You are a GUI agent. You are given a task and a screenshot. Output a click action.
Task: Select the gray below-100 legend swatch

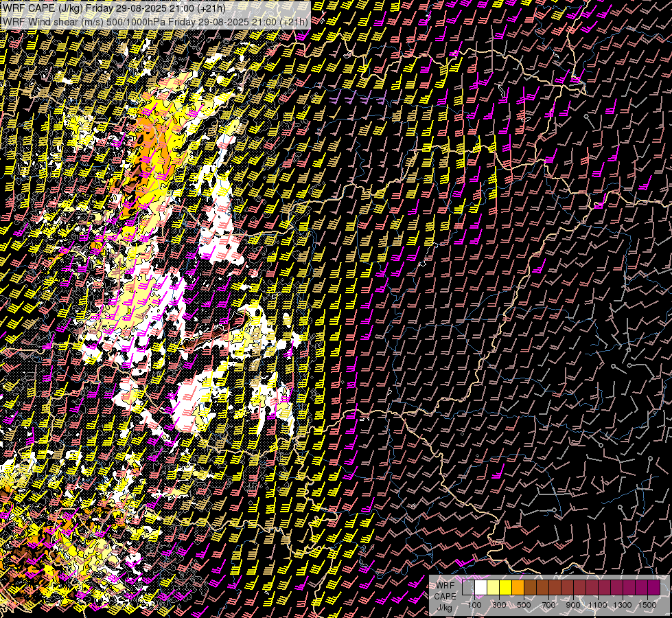coord(468,587)
